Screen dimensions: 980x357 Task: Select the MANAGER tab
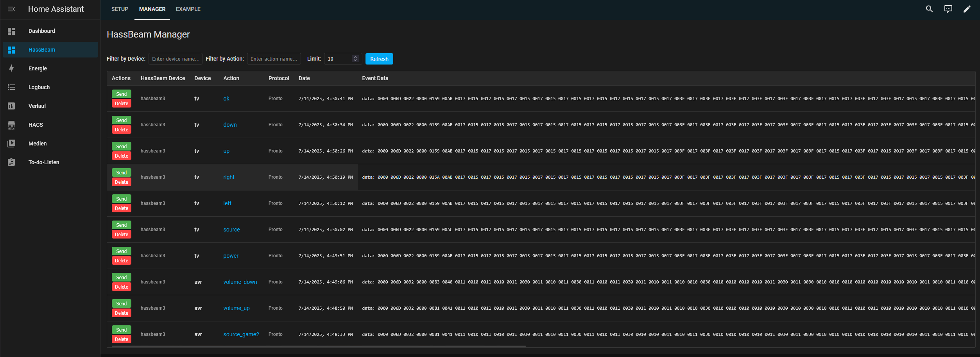pos(152,9)
